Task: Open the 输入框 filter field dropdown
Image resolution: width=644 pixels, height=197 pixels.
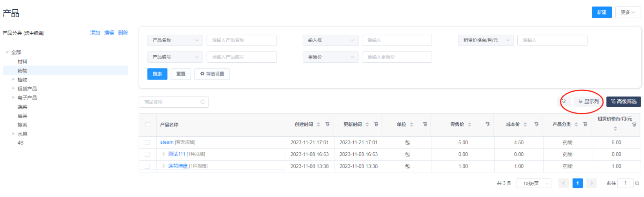Action: [x=331, y=40]
